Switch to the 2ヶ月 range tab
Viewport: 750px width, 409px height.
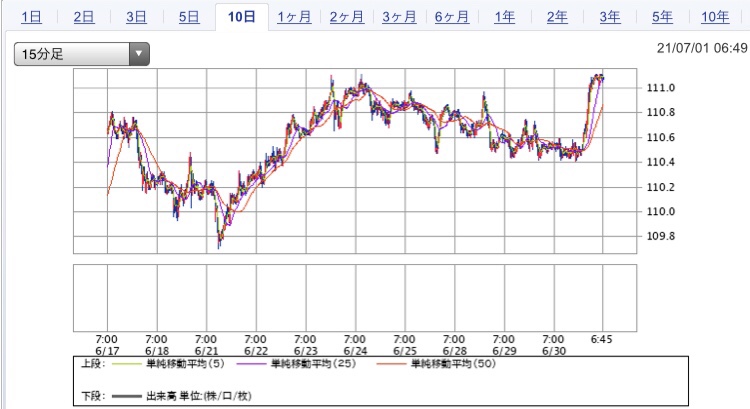click(x=347, y=17)
